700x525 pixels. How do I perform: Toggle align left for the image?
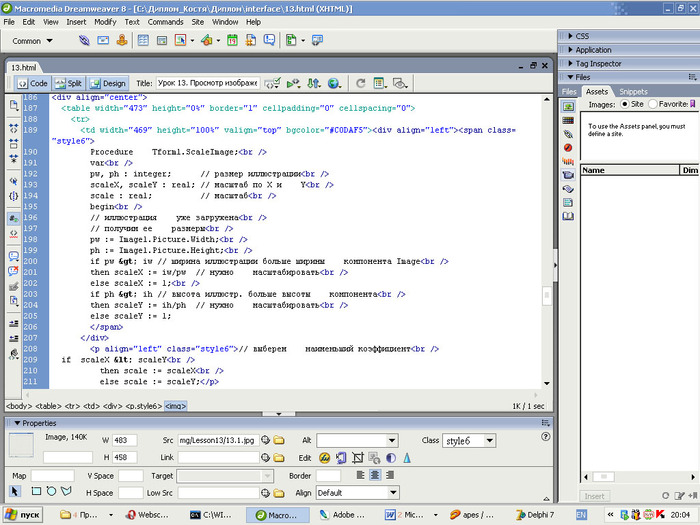point(361,475)
